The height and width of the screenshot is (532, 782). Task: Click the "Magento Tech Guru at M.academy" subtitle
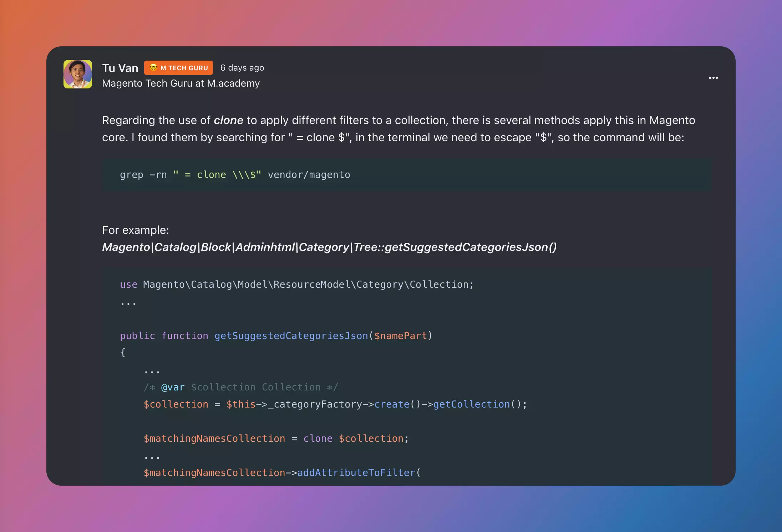point(181,83)
